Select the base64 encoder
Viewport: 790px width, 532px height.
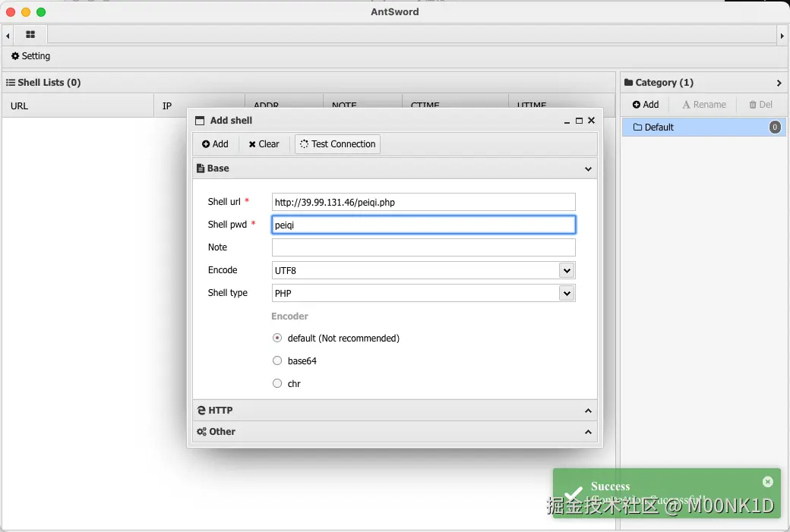click(277, 360)
